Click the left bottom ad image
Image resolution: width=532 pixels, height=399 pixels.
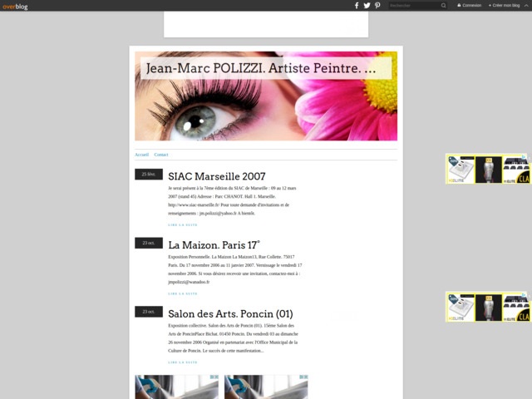177,387
